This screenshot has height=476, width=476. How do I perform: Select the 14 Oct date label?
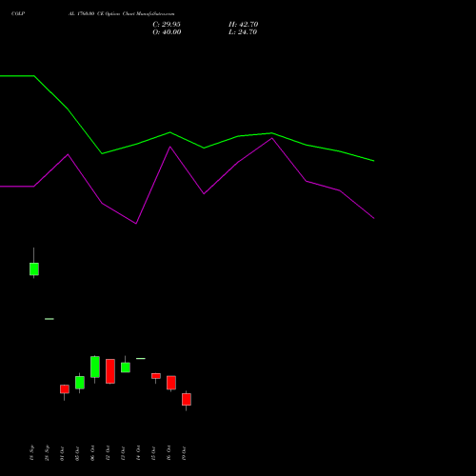[138, 453]
